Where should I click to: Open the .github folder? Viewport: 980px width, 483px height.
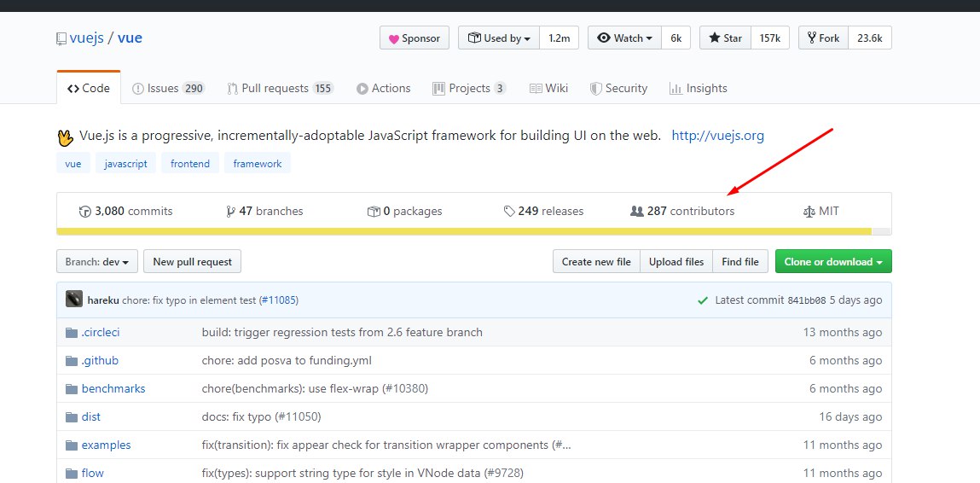[100, 360]
